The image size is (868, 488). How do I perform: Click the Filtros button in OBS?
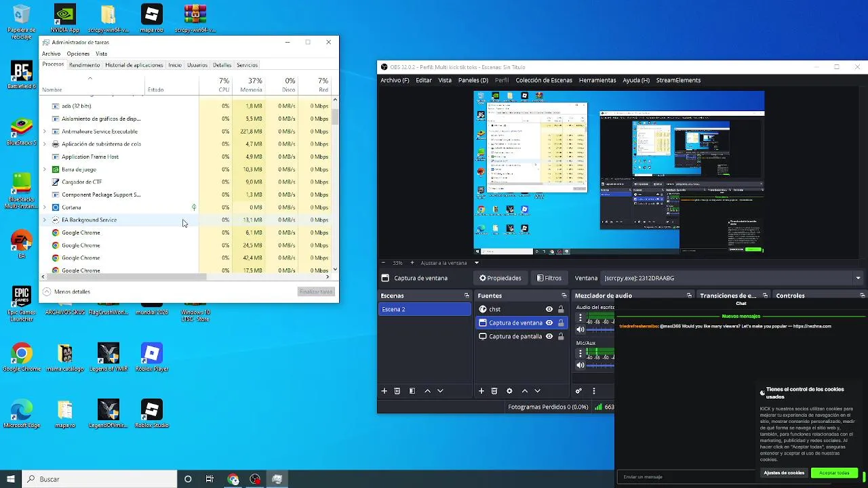549,278
